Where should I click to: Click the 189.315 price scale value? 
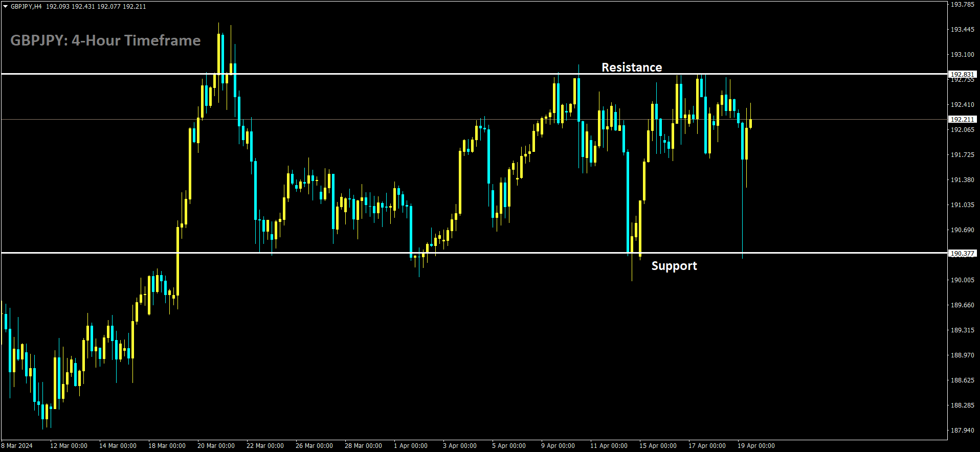(962, 330)
